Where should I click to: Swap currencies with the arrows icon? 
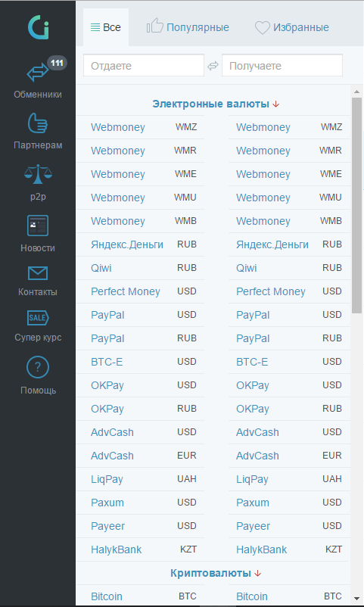click(213, 66)
